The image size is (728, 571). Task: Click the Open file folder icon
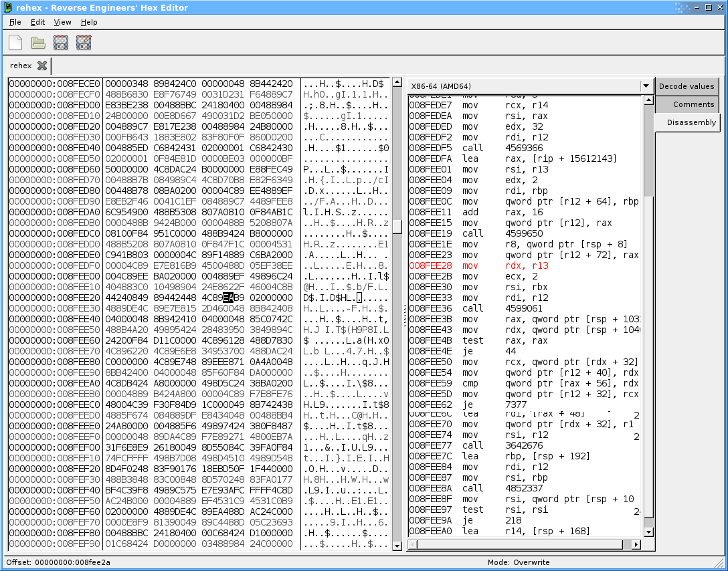tap(38, 43)
